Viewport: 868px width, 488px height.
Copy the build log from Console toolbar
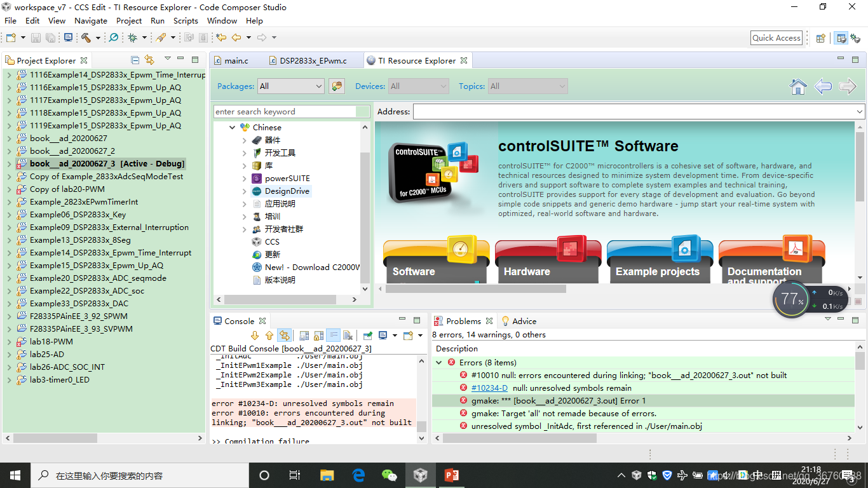point(304,335)
